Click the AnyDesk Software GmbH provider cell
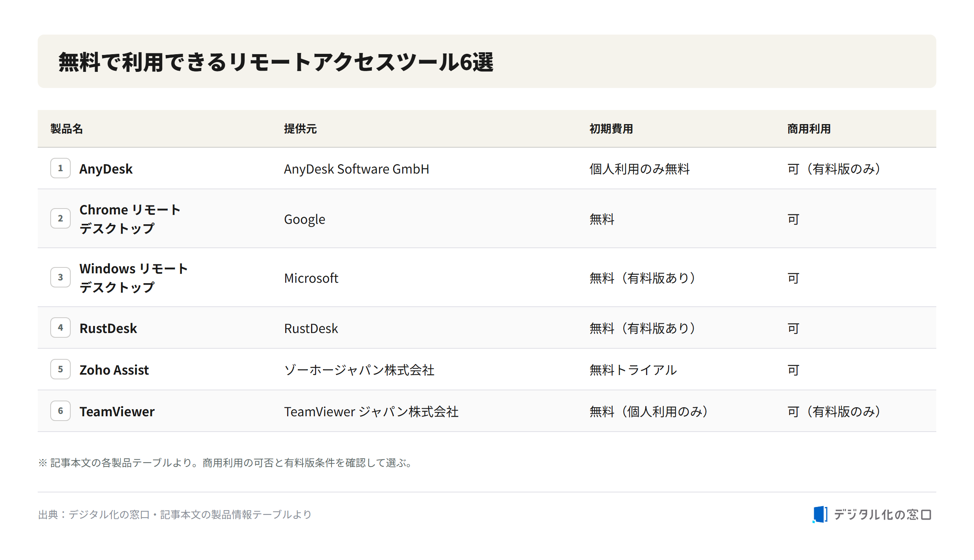The image size is (974, 560). point(357,169)
